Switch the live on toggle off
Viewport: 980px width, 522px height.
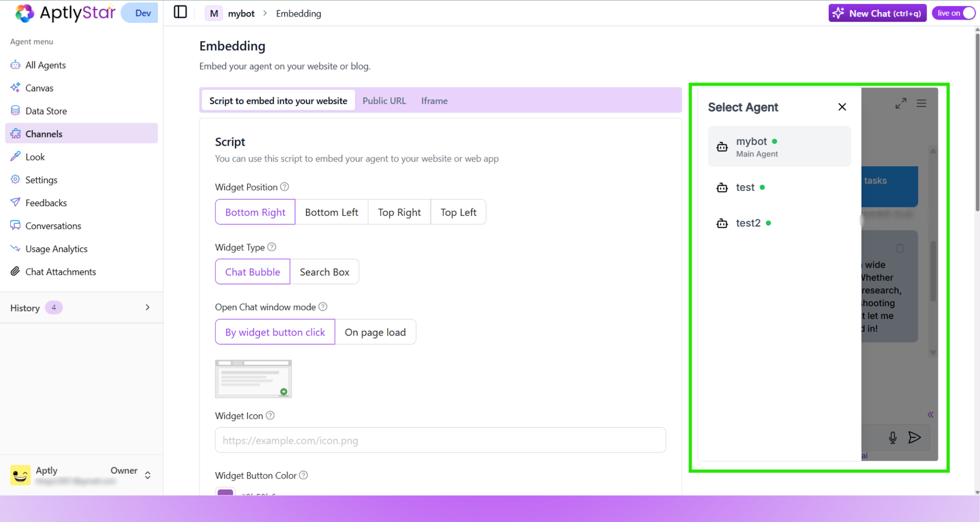[954, 13]
